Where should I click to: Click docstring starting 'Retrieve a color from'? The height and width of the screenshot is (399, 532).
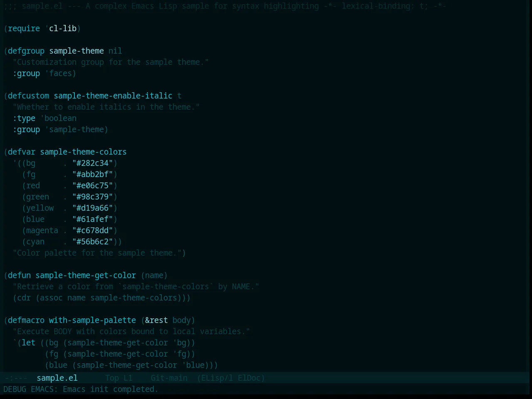tap(136, 286)
